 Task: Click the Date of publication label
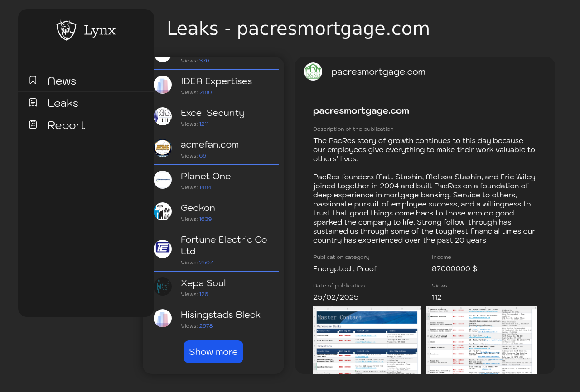(339, 286)
